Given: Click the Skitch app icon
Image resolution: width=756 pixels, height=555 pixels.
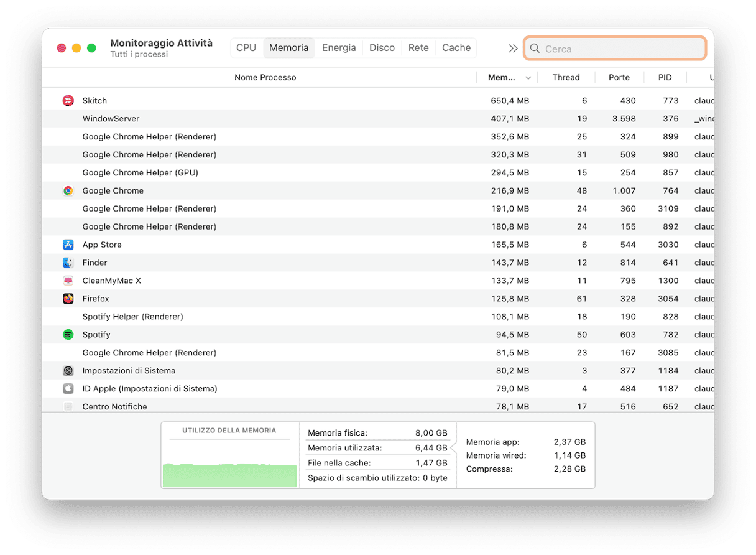Looking at the screenshot, I should click(x=68, y=101).
